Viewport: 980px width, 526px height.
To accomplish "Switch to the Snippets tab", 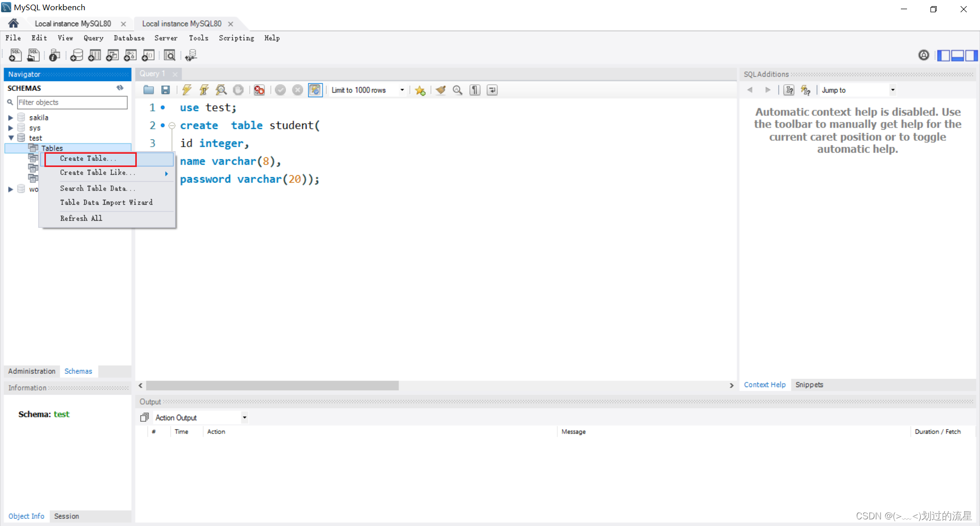I will [x=809, y=385].
